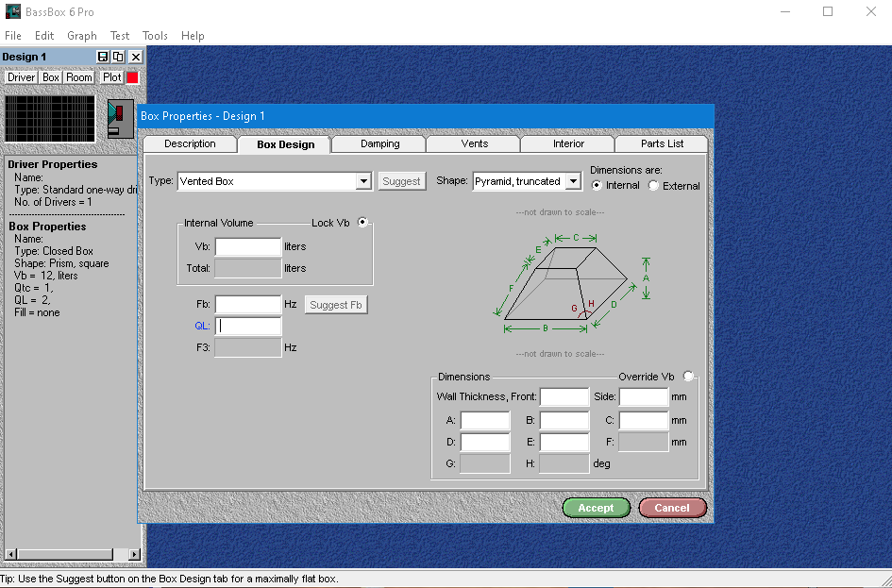Switch to the Damping tab

[379, 143]
